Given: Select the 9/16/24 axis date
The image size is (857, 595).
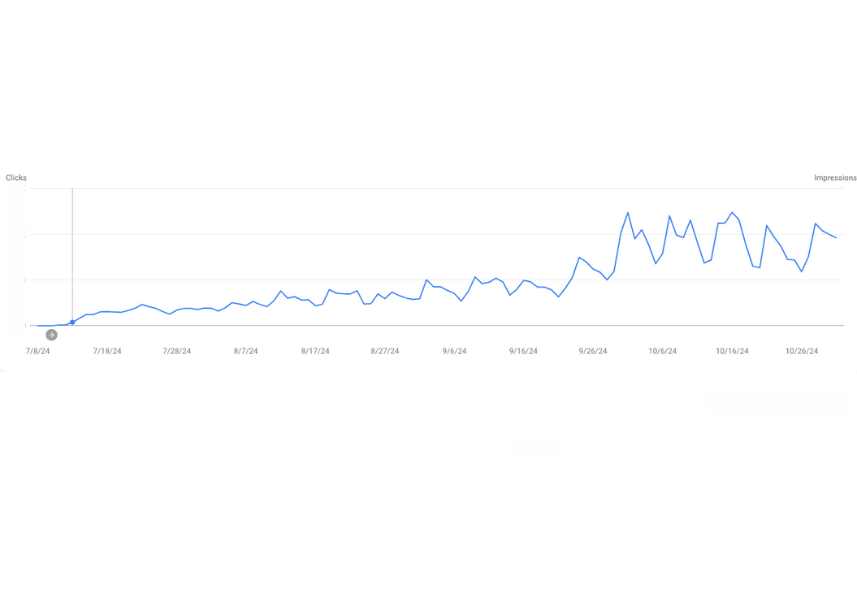Looking at the screenshot, I should [x=523, y=351].
